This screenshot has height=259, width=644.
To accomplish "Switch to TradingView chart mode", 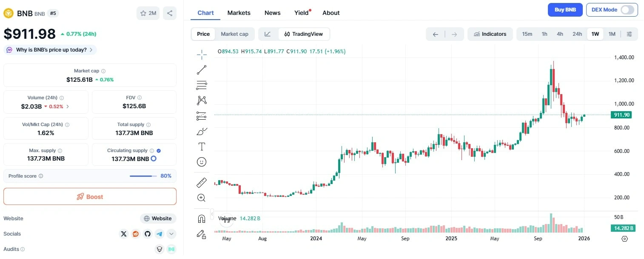I will [304, 34].
